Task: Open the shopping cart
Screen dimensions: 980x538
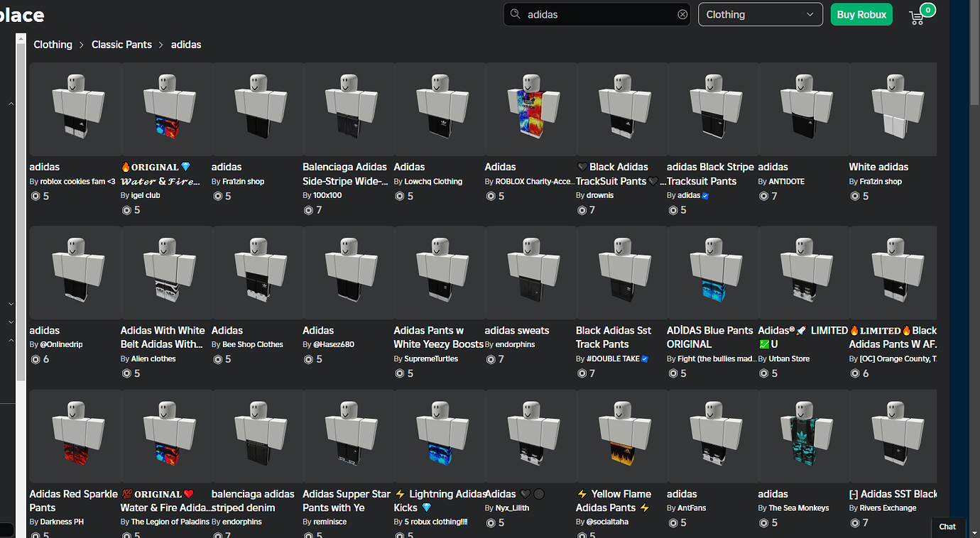Action: [917, 17]
